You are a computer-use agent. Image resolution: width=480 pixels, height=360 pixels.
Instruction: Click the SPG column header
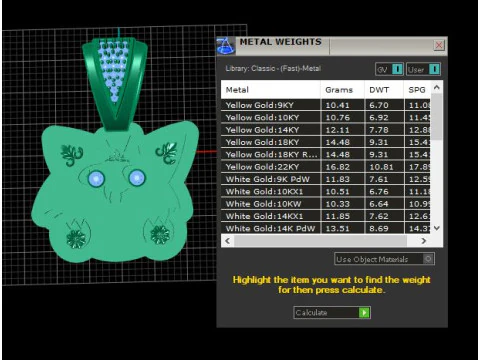(x=417, y=90)
